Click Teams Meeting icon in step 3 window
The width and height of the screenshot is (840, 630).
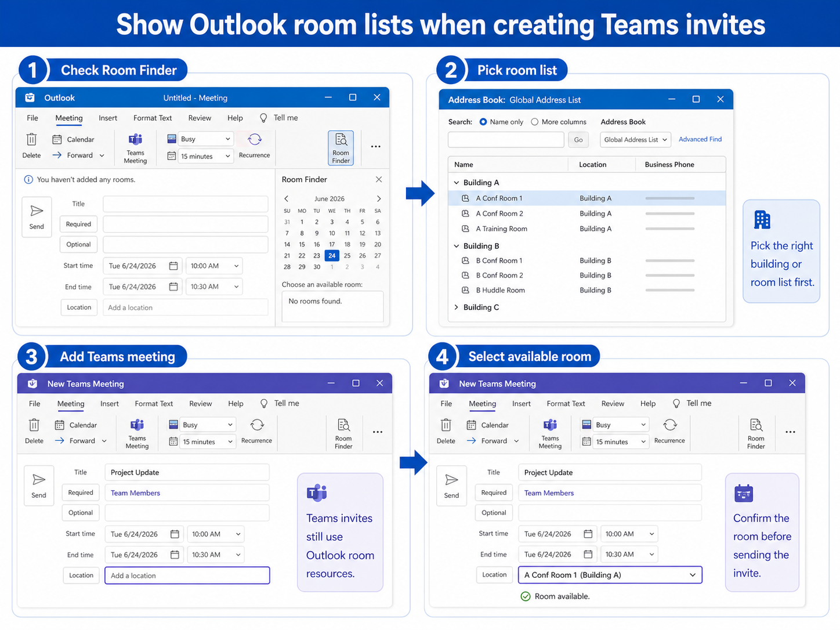tap(137, 425)
